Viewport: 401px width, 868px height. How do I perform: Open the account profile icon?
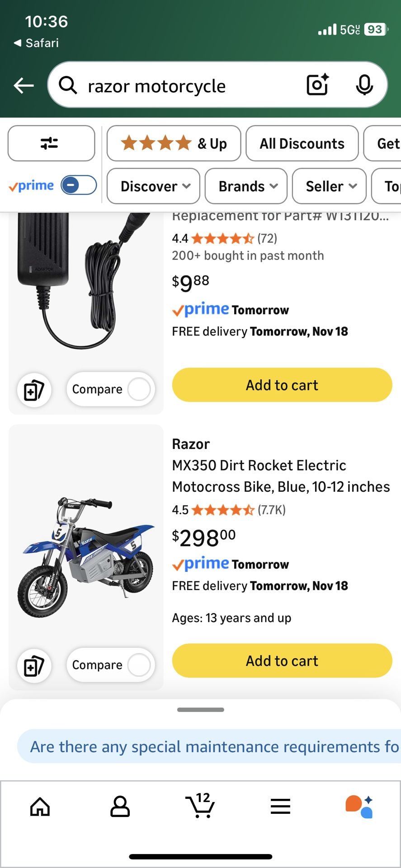point(120,807)
